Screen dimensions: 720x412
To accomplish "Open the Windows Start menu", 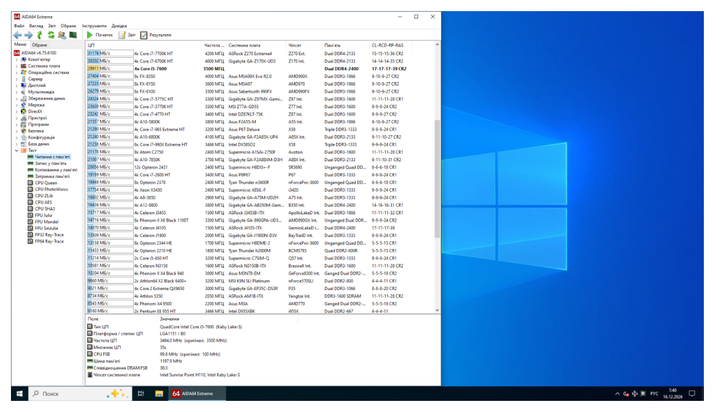I will coord(20,394).
